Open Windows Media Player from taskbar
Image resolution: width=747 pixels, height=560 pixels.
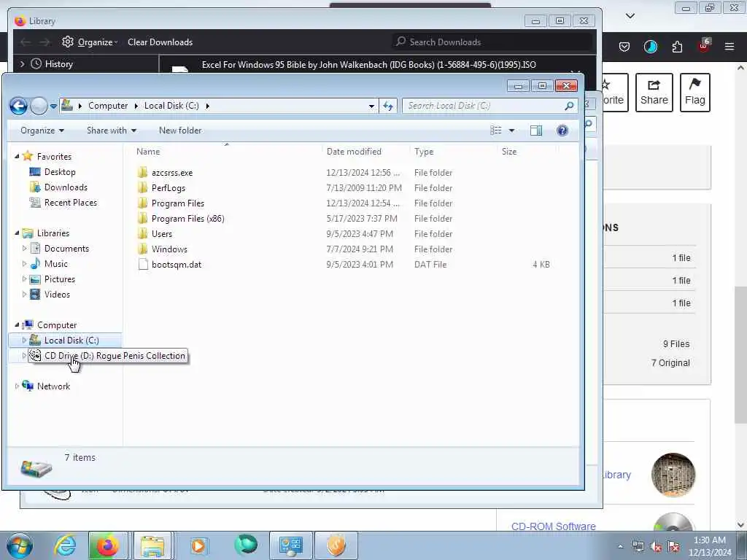click(198, 545)
